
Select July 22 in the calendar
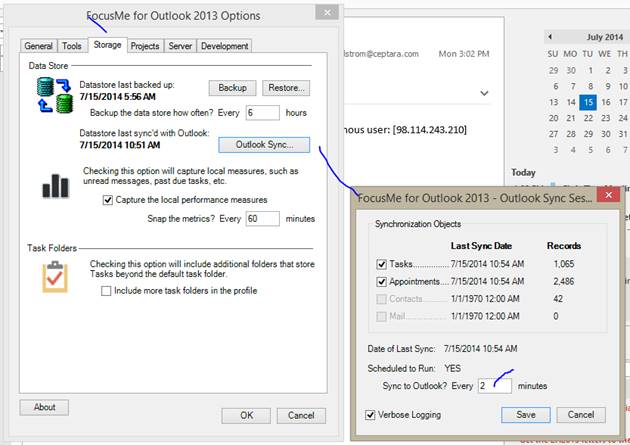click(x=588, y=118)
